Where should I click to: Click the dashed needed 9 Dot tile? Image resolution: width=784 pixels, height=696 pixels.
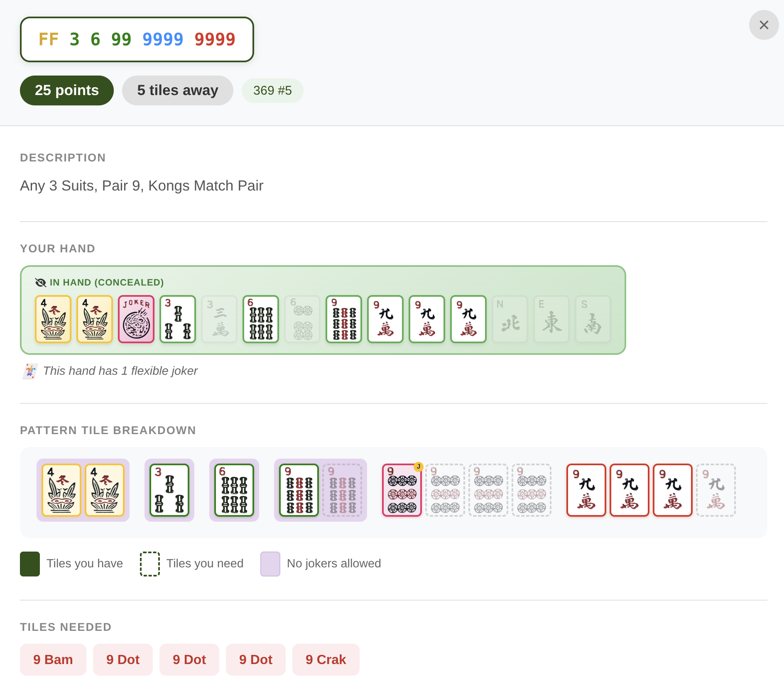[x=445, y=490]
